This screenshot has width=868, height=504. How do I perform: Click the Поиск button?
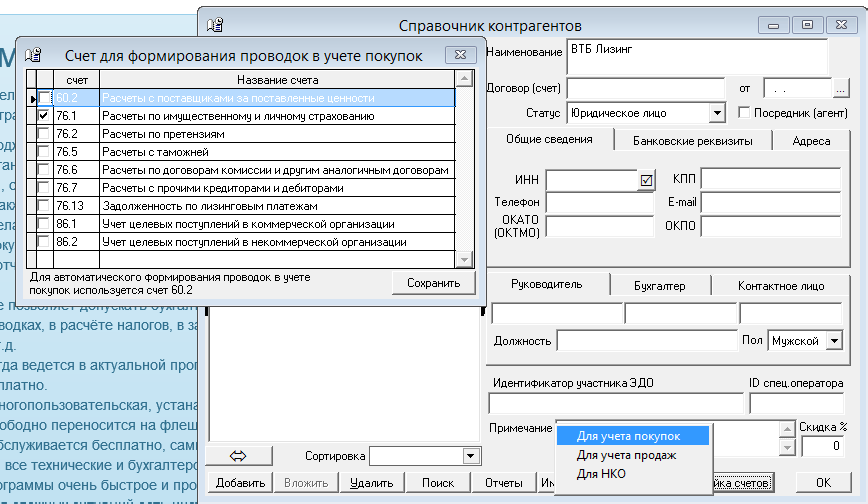point(437,482)
